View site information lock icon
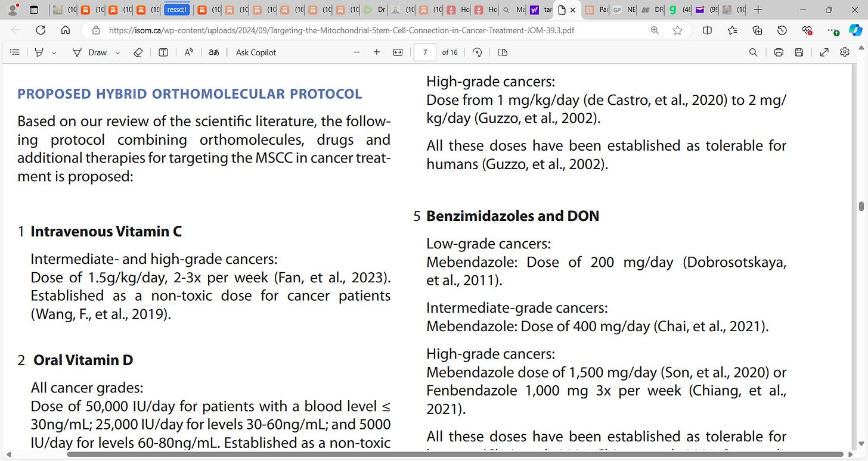The width and height of the screenshot is (868, 461). 95,30
